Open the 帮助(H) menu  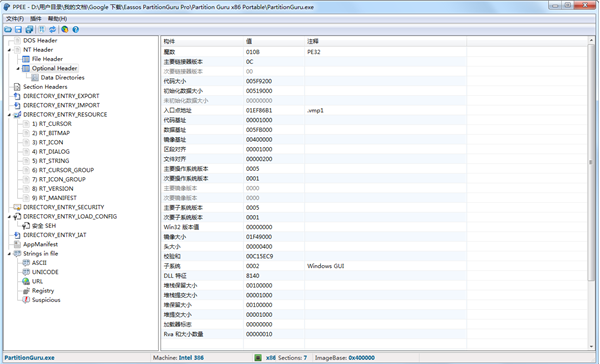pyautogui.click(x=57, y=19)
